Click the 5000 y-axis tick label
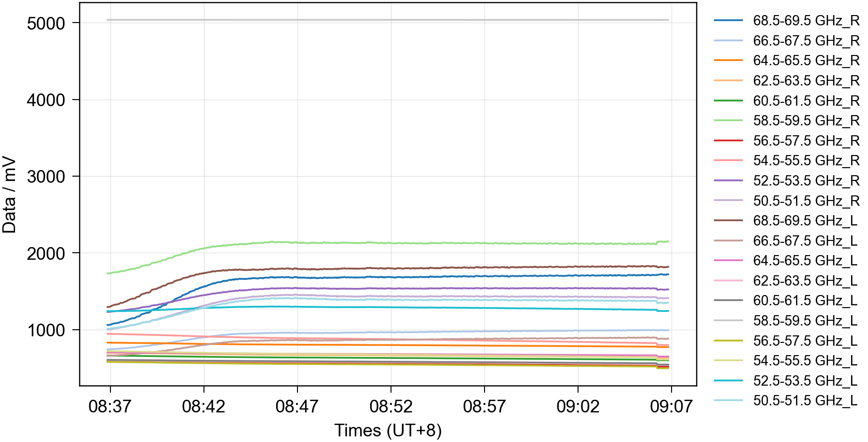 (x=46, y=23)
